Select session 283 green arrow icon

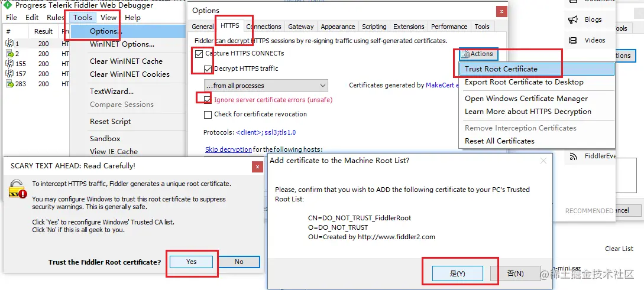tap(9, 84)
